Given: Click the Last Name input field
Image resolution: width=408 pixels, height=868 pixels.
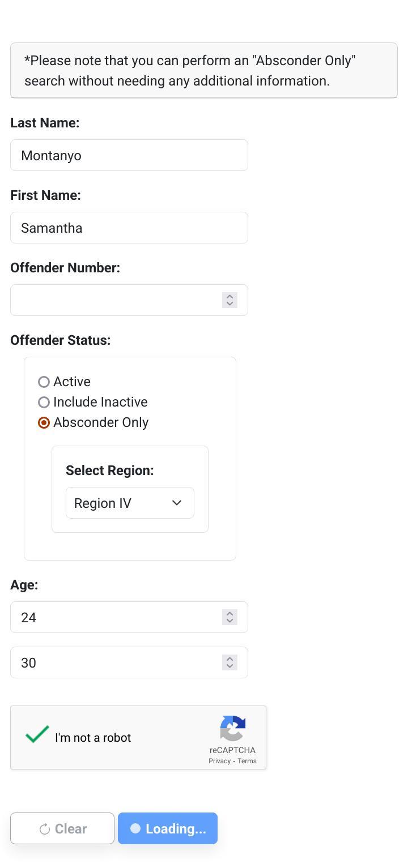Looking at the screenshot, I should pos(129,155).
